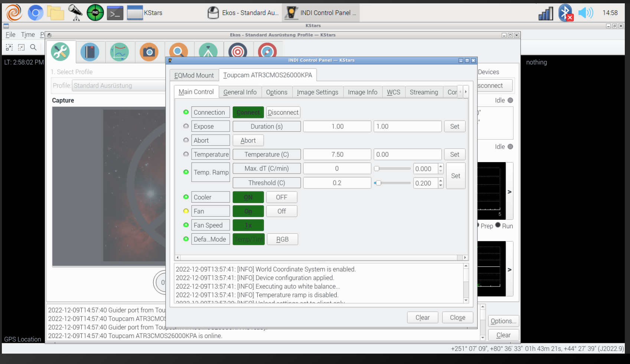630x364 pixels.
Task: Click the Threshold slider
Action: click(392, 183)
